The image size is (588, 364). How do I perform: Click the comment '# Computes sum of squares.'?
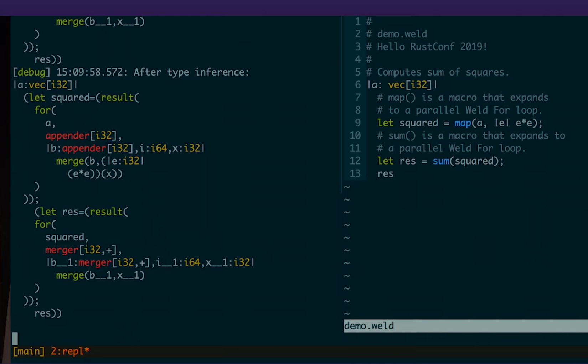coord(438,72)
